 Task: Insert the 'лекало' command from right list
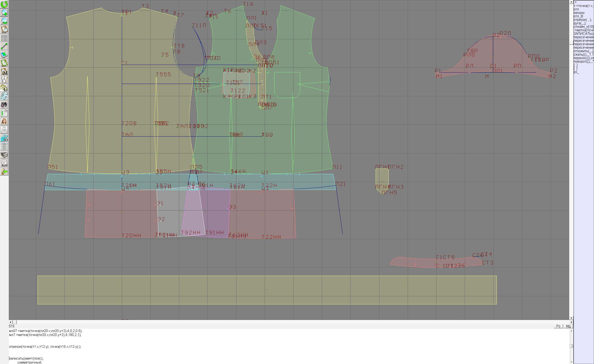point(579,13)
